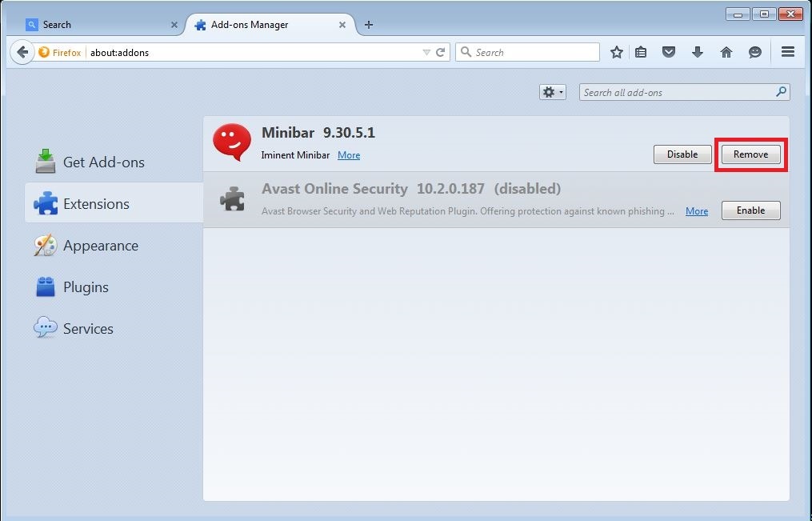
Task: Click the back navigation arrow
Action: (x=22, y=52)
